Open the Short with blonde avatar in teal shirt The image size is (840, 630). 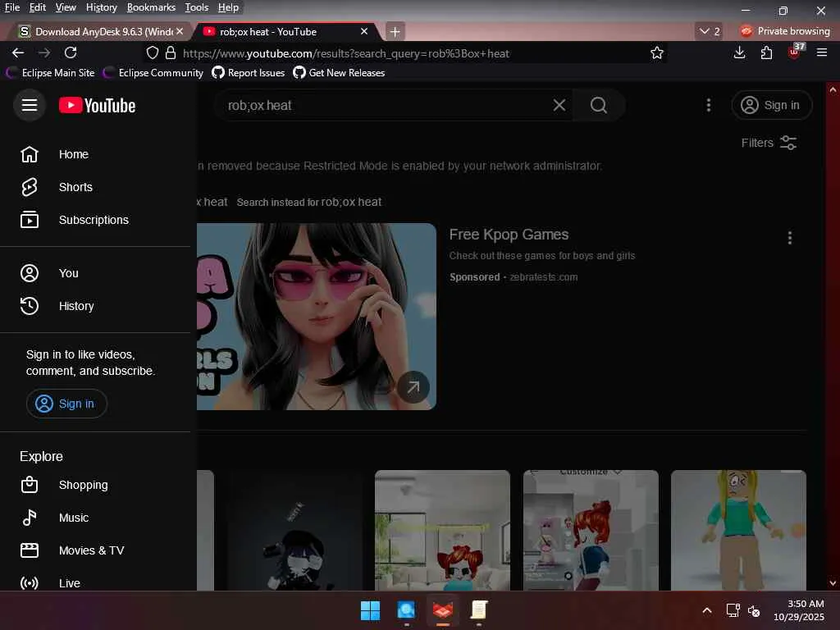738,531
